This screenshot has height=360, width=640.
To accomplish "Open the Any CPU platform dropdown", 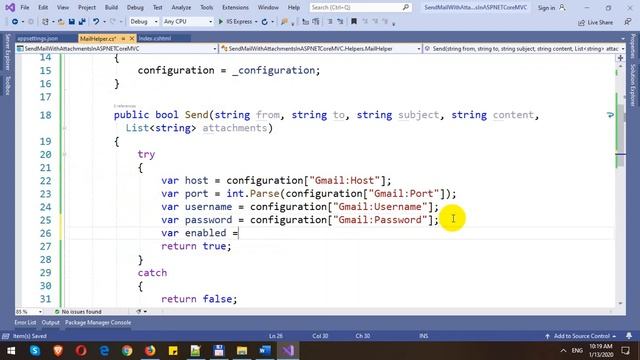I will pos(188,22).
